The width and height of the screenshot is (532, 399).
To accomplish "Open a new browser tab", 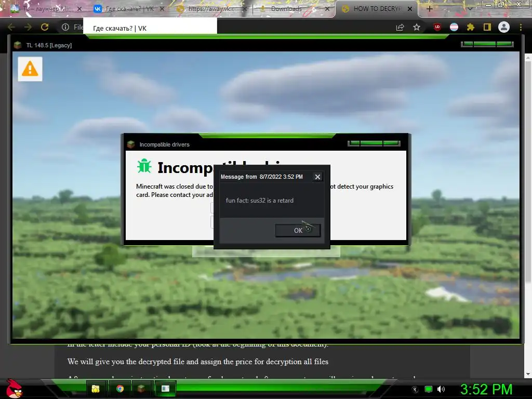I will tap(430, 9).
